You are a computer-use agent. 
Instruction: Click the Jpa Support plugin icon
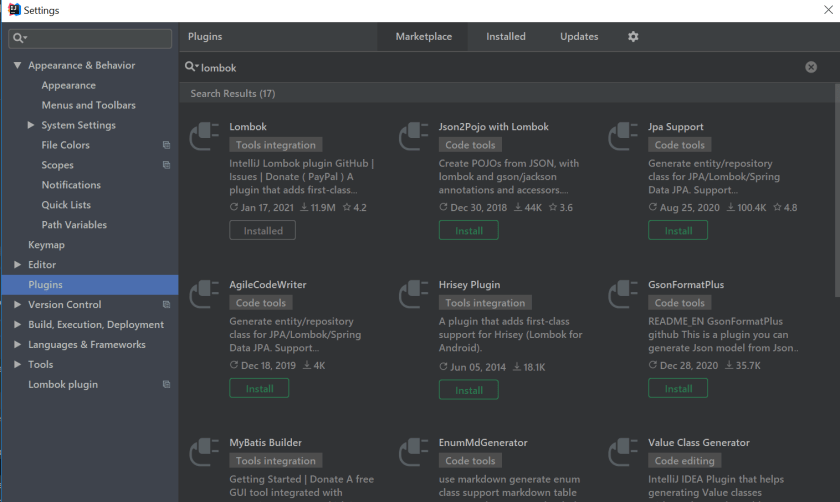623,137
